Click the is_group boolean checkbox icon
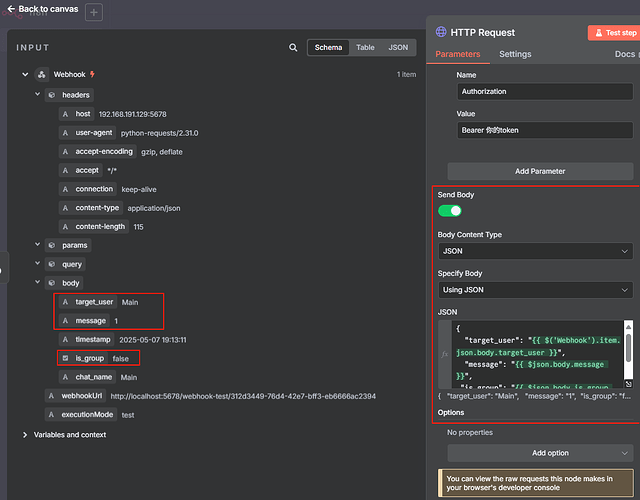Screen dimensions: 640x500 (x=65, y=358)
